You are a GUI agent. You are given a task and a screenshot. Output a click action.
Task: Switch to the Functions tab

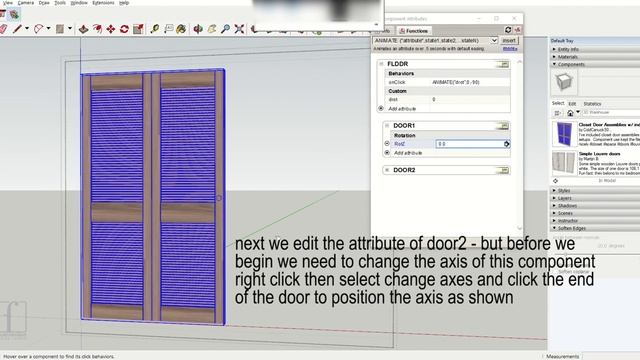pos(413,31)
